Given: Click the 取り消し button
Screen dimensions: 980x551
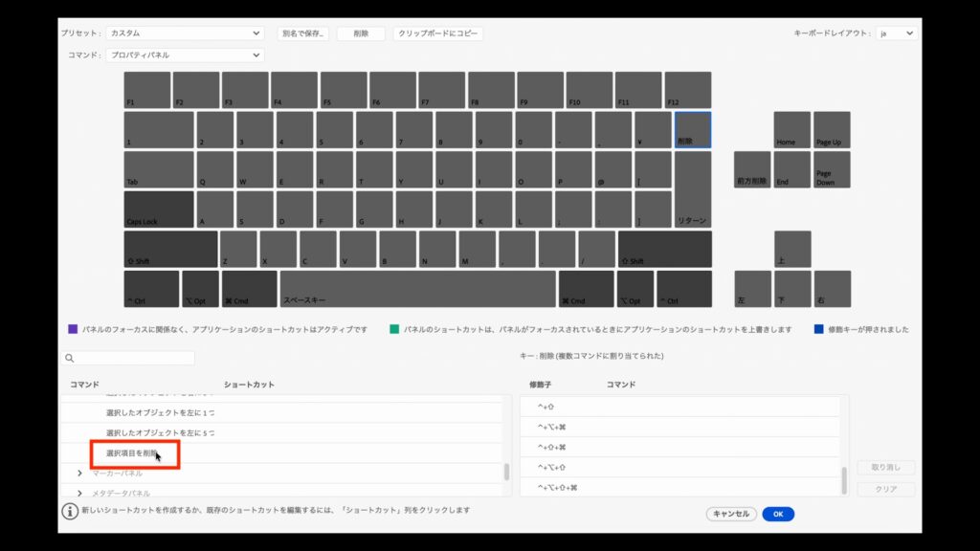Looking at the screenshot, I should tap(885, 467).
